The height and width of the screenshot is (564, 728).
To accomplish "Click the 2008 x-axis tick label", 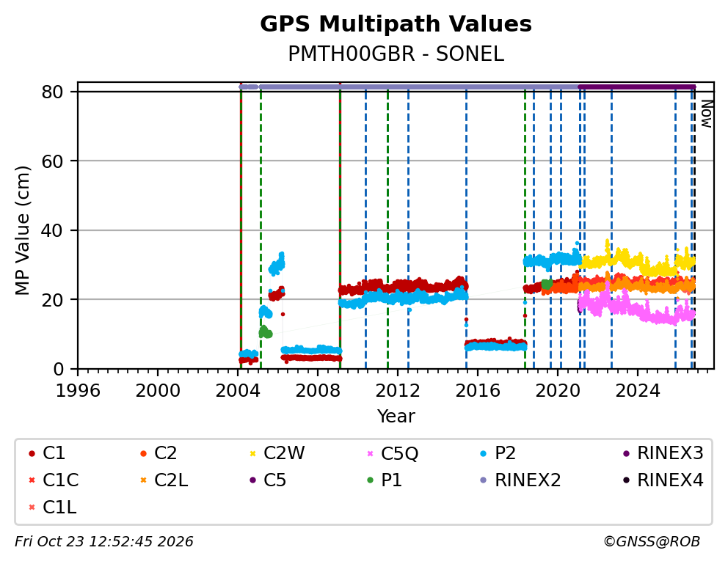I will coord(318,391).
